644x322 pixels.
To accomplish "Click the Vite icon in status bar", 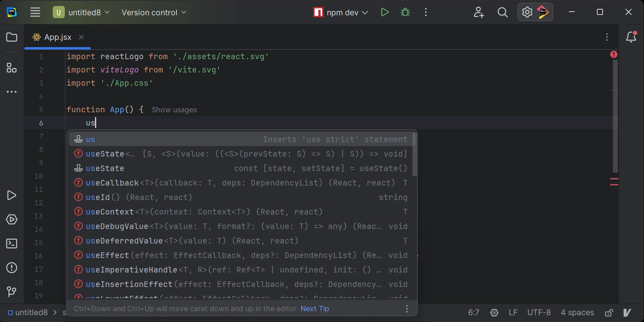I will click(627, 313).
